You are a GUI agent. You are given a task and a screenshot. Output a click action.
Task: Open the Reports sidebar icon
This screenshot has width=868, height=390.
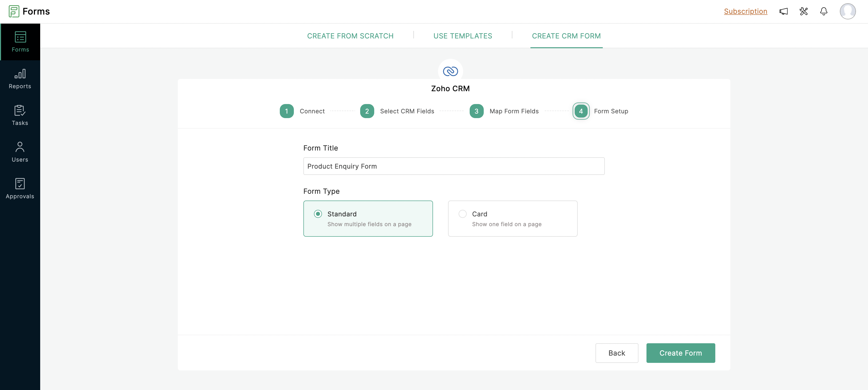[x=20, y=79]
